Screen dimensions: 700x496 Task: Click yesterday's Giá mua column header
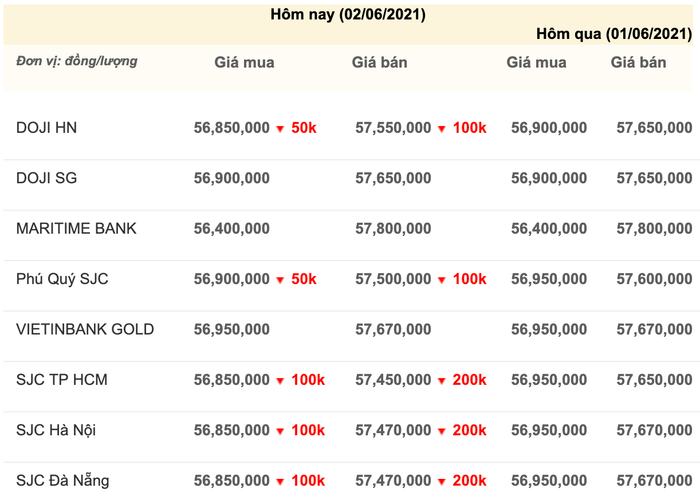tap(536, 62)
